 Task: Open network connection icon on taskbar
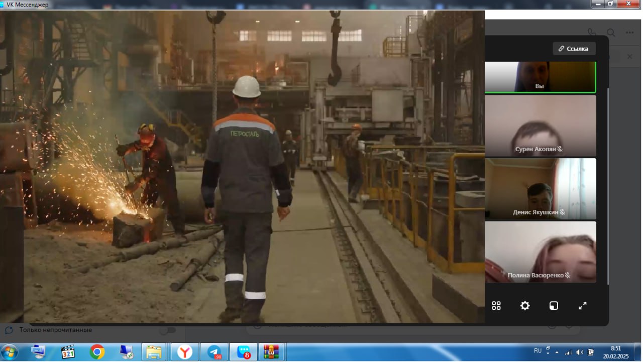tap(126, 352)
